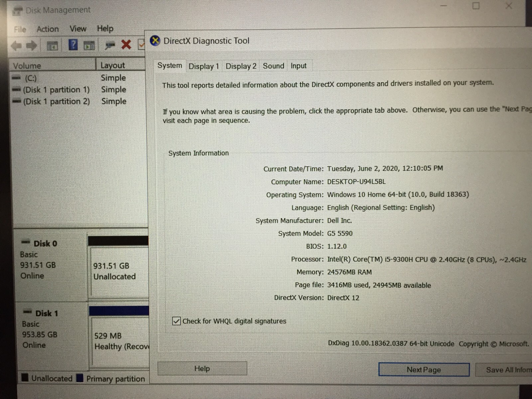Click the Disk Management window title icon
The image size is (532, 399).
point(17,11)
